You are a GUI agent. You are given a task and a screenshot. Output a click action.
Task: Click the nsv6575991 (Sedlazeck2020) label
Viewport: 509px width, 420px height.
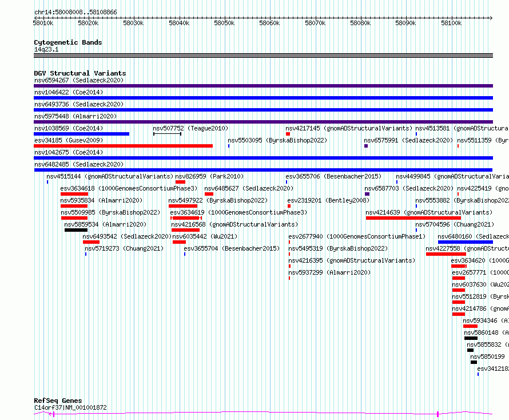tap(408, 140)
